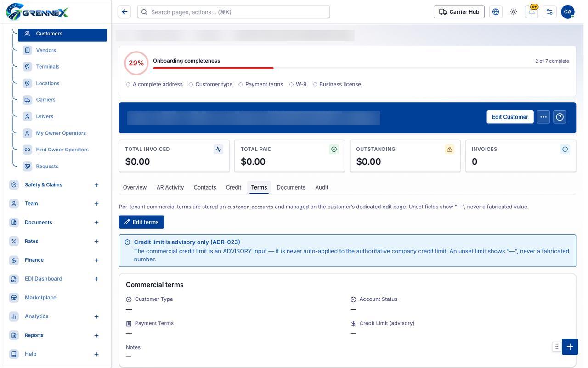Open the Credit tab

click(x=233, y=187)
